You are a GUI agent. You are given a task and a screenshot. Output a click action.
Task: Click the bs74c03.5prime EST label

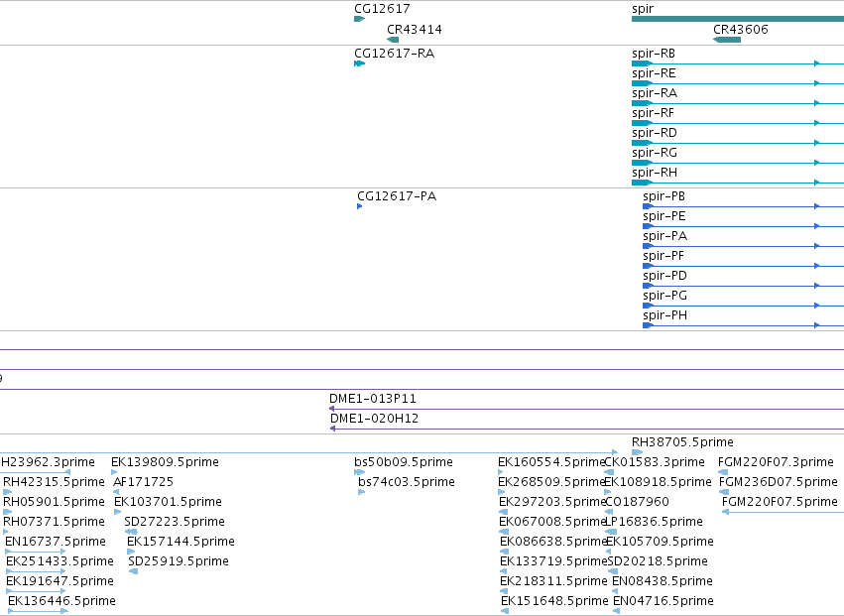coord(407,482)
